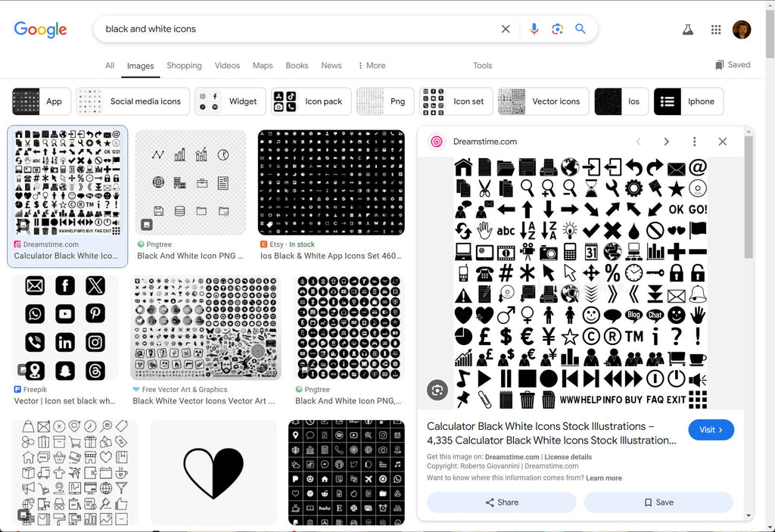Open the Tools filter options

482,65
